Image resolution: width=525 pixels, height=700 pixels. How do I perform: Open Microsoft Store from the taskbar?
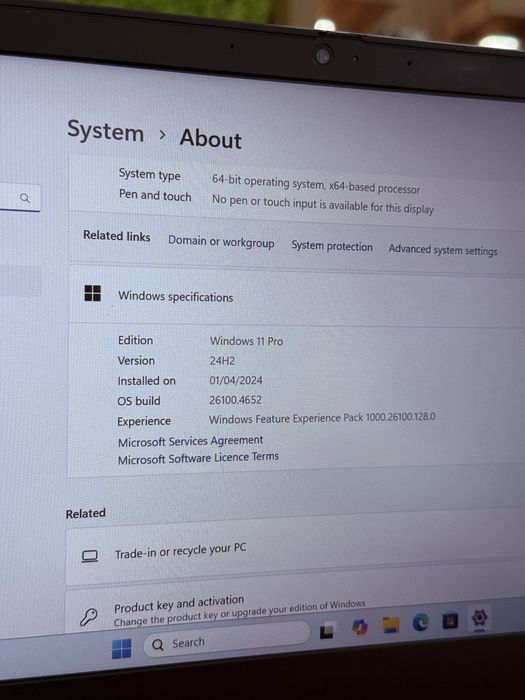coord(450,620)
